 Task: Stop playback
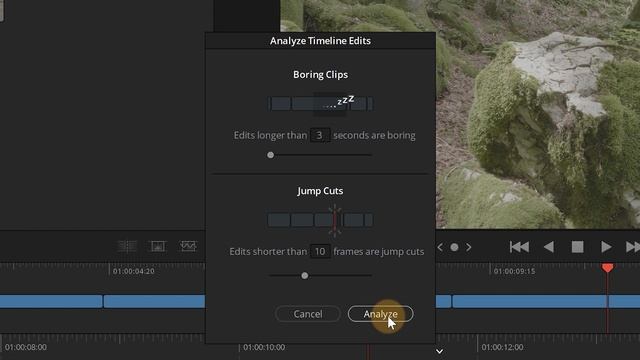[577, 247]
